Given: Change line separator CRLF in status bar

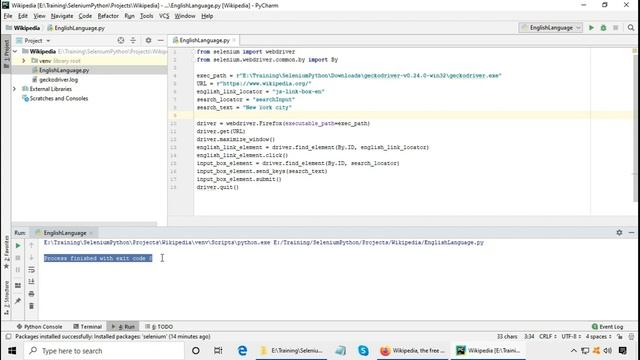Looking at the screenshot, I should [x=548, y=337].
